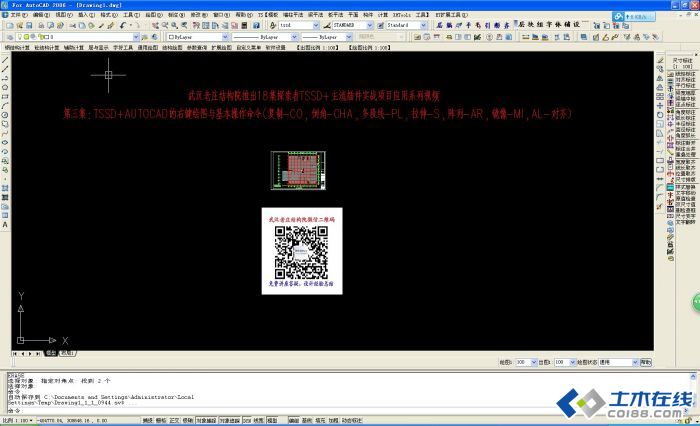Click the 软件设置 menu button

tap(275, 47)
